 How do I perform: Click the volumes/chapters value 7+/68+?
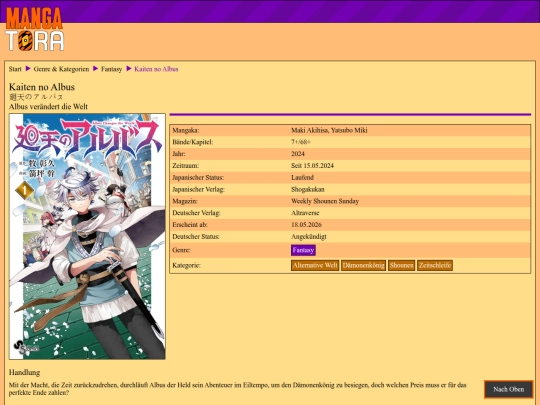coord(301,142)
